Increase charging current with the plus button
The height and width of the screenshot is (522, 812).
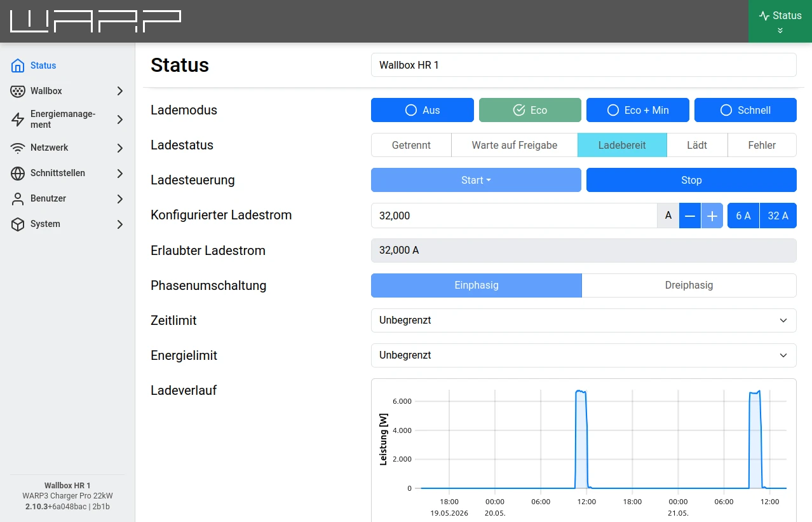click(x=712, y=216)
